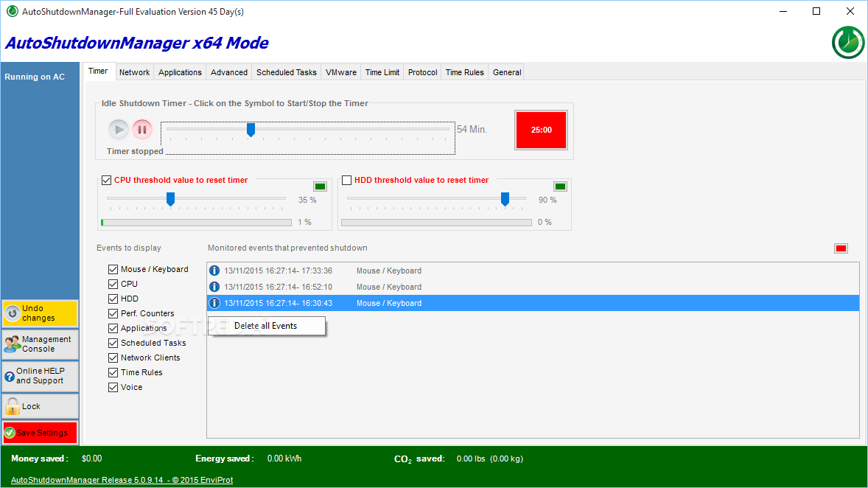Click the CPU usage progress bar

click(197, 223)
